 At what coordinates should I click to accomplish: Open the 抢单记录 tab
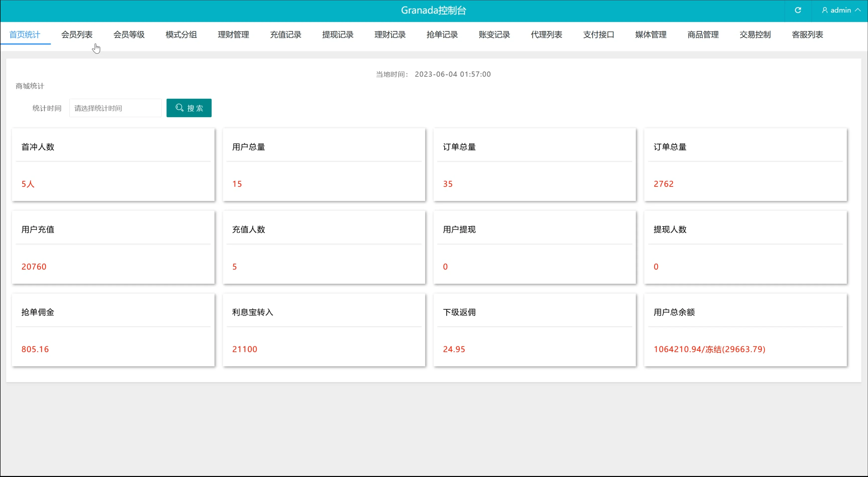(442, 35)
